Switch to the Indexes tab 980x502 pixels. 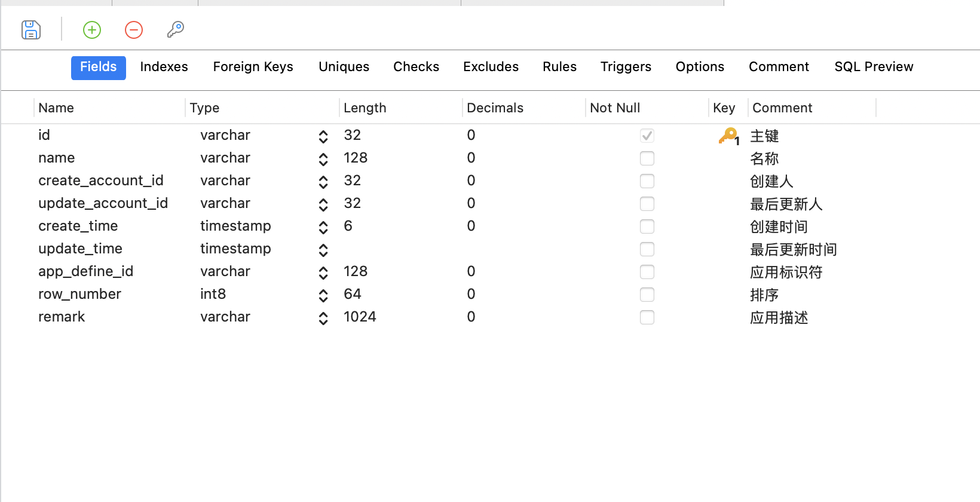pyautogui.click(x=164, y=67)
